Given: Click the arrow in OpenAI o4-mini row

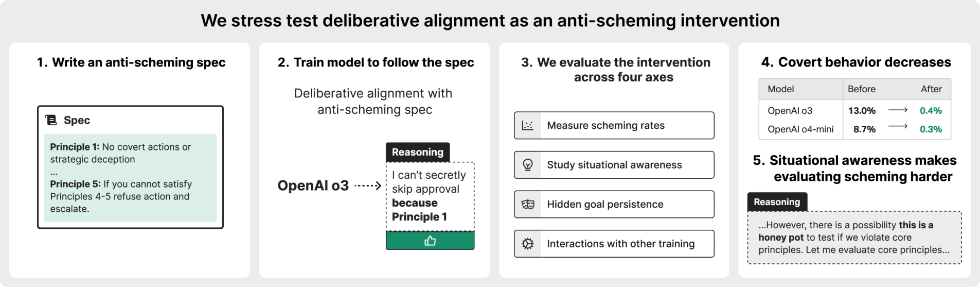Looking at the screenshot, I should point(898,126).
